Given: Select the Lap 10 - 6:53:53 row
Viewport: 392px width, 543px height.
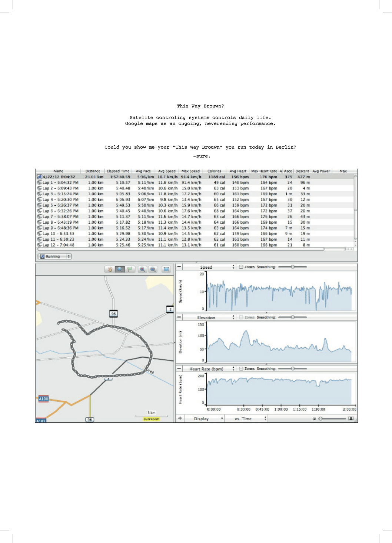Looking at the screenshot, I should pyautogui.click(x=195, y=234).
